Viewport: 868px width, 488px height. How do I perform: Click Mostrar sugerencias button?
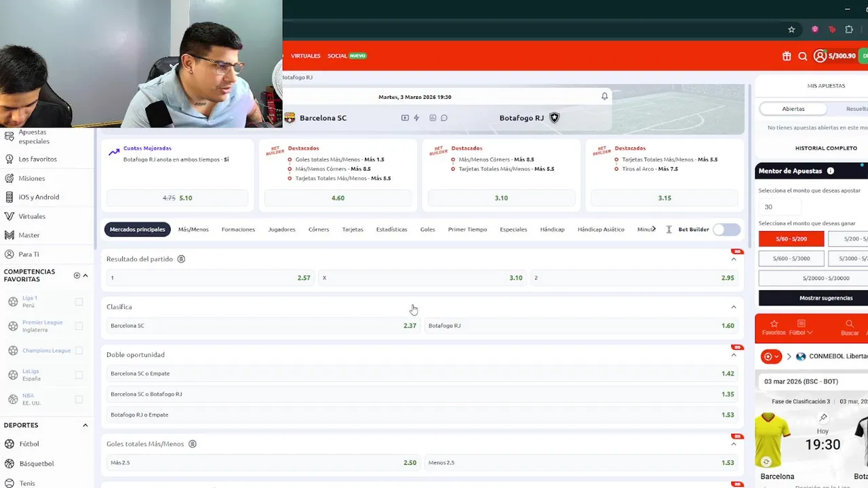pyautogui.click(x=825, y=298)
